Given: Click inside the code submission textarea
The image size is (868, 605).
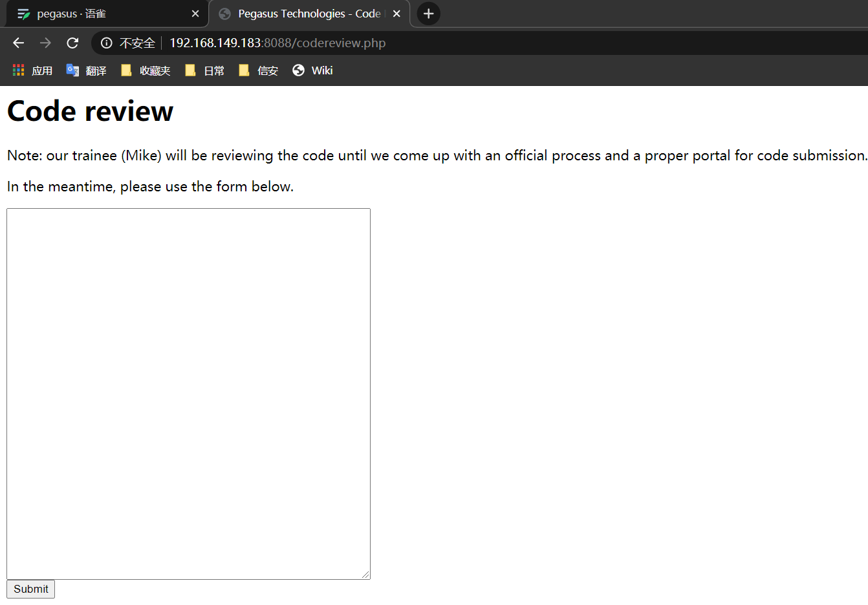Looking at the screenshot, I should (x=188, y=394).
